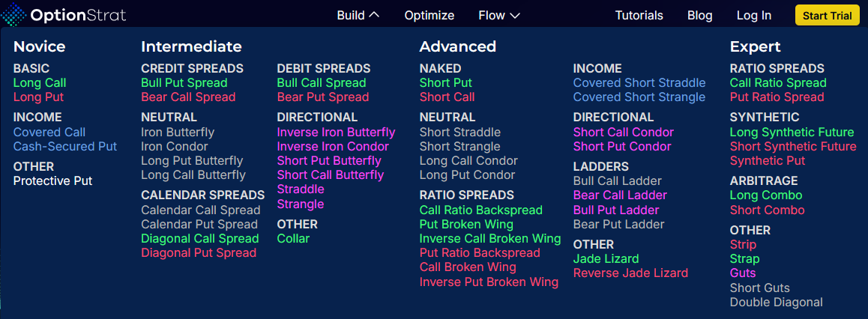Screen dimensions: 868x319
Task: Click the Log In link
Action: pos(753,16)
